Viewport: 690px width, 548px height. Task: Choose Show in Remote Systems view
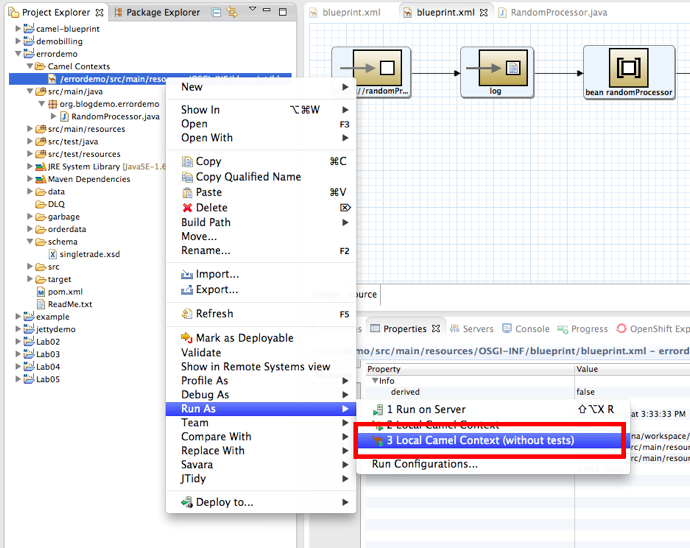[261, 367]
